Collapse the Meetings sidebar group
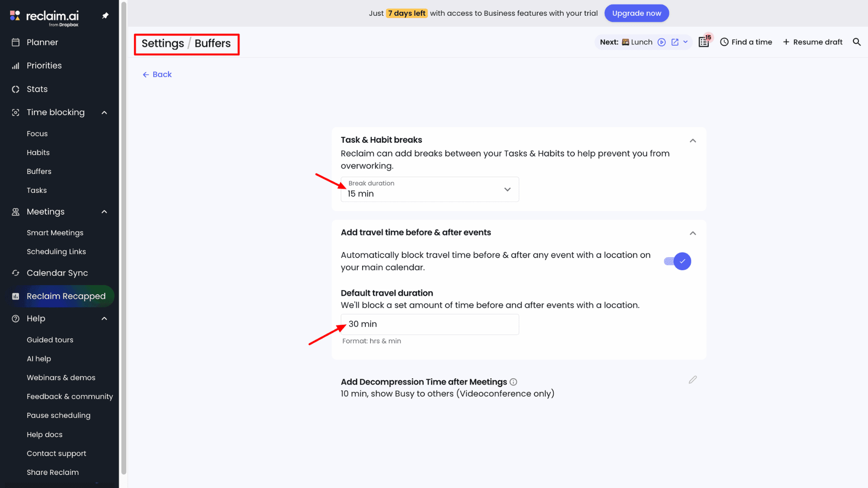 (104, 212)
